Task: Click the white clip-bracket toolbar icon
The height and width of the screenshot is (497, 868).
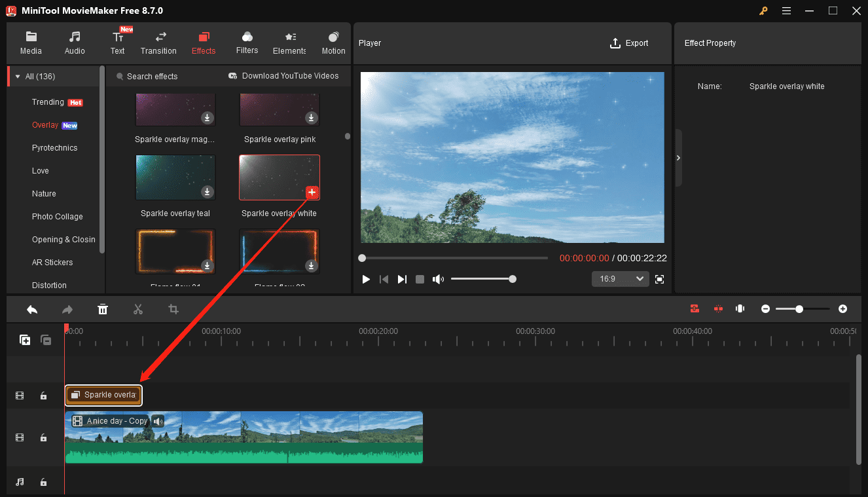Action: point(740,308)
